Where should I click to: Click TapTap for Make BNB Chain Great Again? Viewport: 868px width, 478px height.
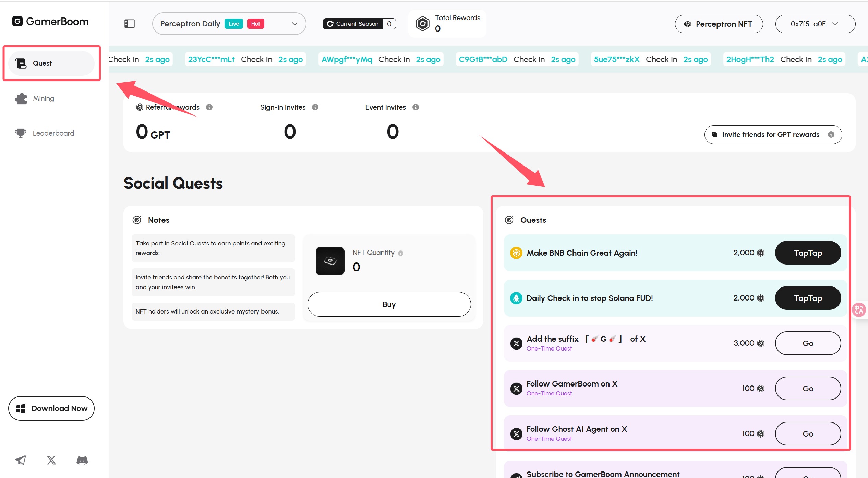coord(808,253)
